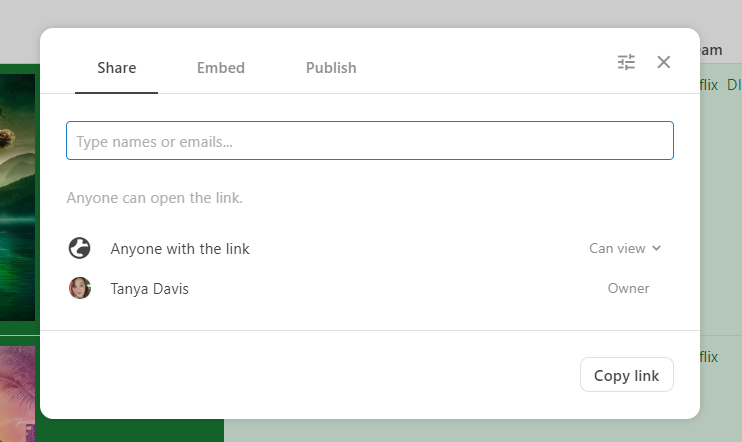Viewport: 742px width, 442px height.
Task: Click Tanya Davis's profile avatar
Action: (x=79, y=288)
